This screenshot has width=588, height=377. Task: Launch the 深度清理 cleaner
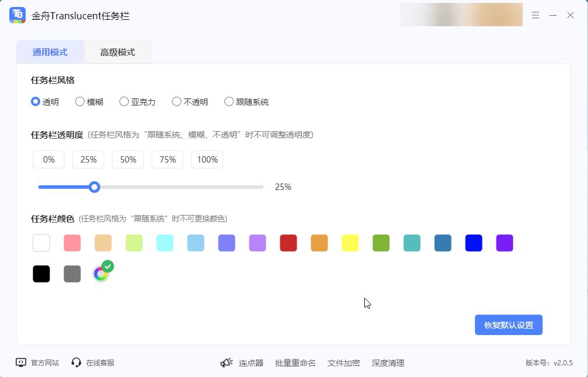coord(388,362)
